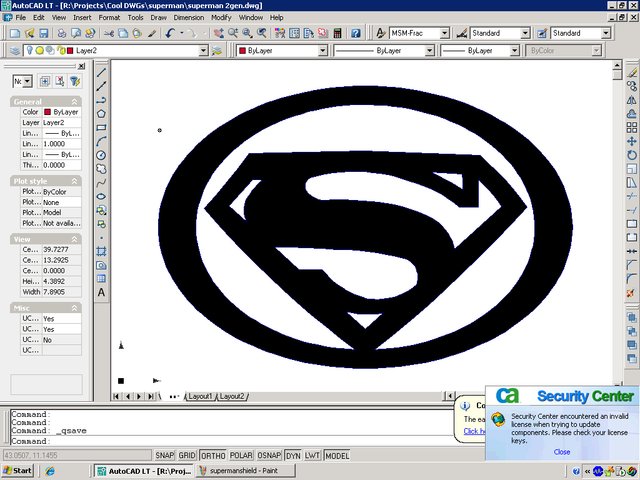640x480 pixels.
Task: Close the Properties palette
Action: [82, 66]
